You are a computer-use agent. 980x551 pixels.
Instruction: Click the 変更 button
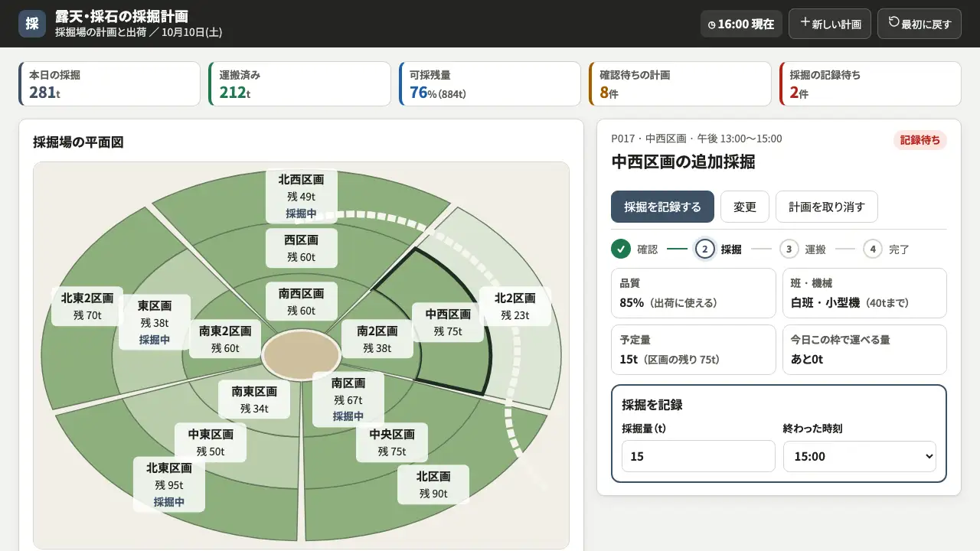coord(745,207)
